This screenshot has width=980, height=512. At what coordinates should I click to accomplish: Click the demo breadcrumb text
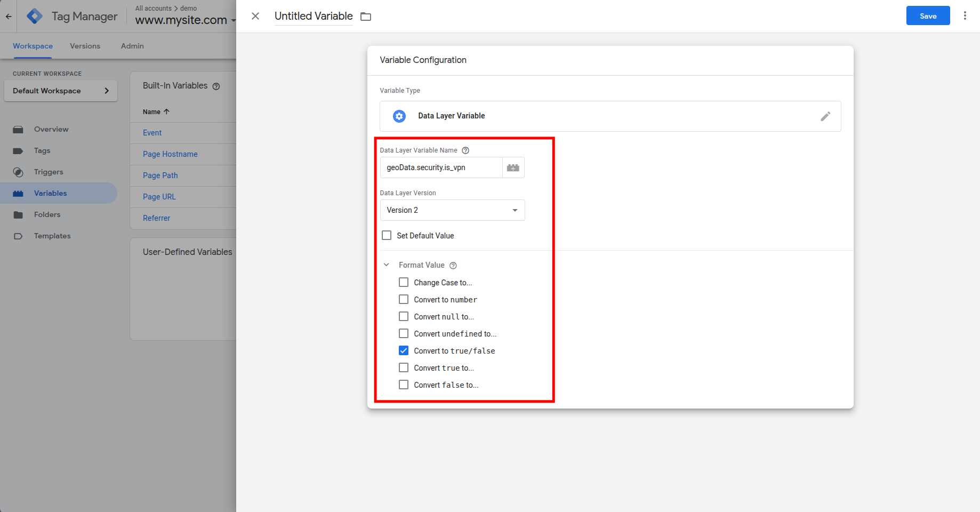pyautogui.click(x=188, y=8)
